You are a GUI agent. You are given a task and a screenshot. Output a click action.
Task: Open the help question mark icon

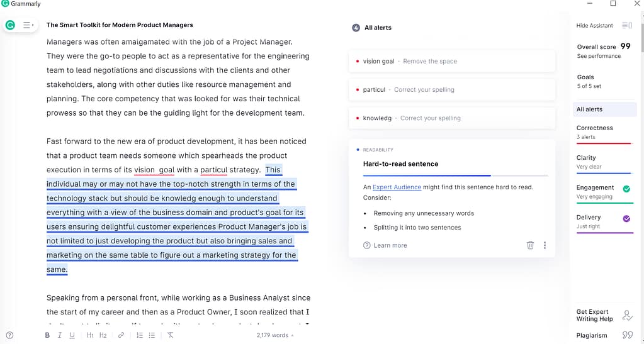9,335
